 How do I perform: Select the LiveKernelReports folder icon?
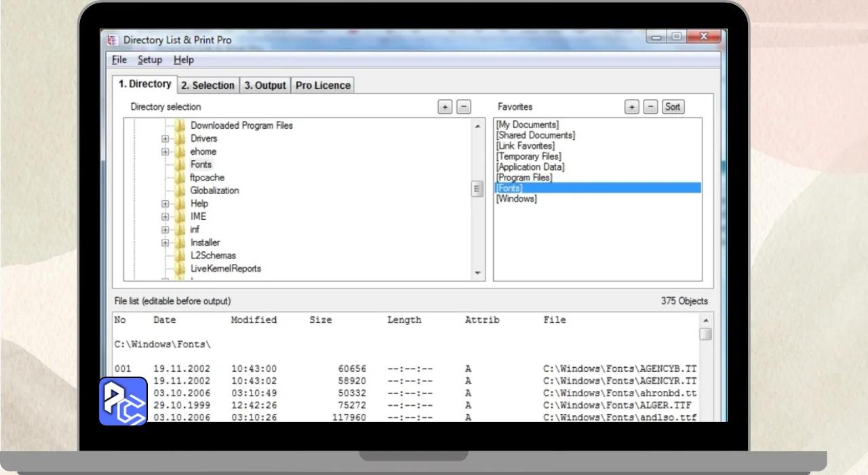pyautogui.click(x=180, y=269)
